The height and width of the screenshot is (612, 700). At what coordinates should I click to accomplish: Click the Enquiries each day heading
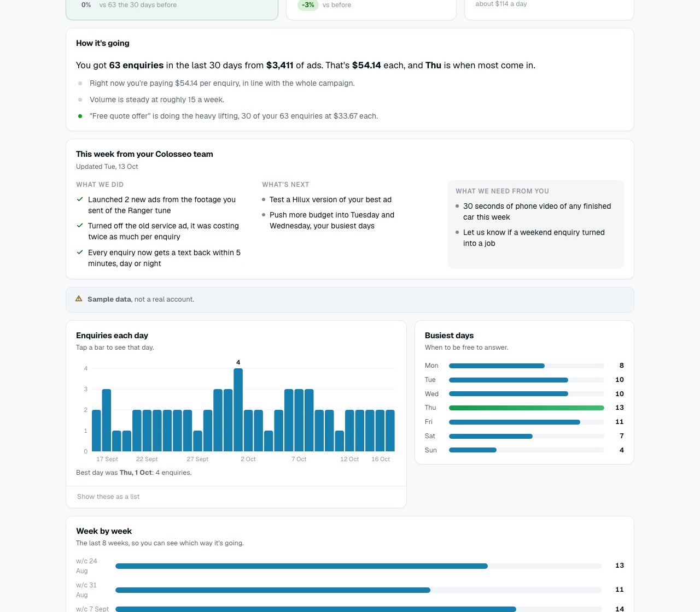pyautogui.click(x=112, y=336)
